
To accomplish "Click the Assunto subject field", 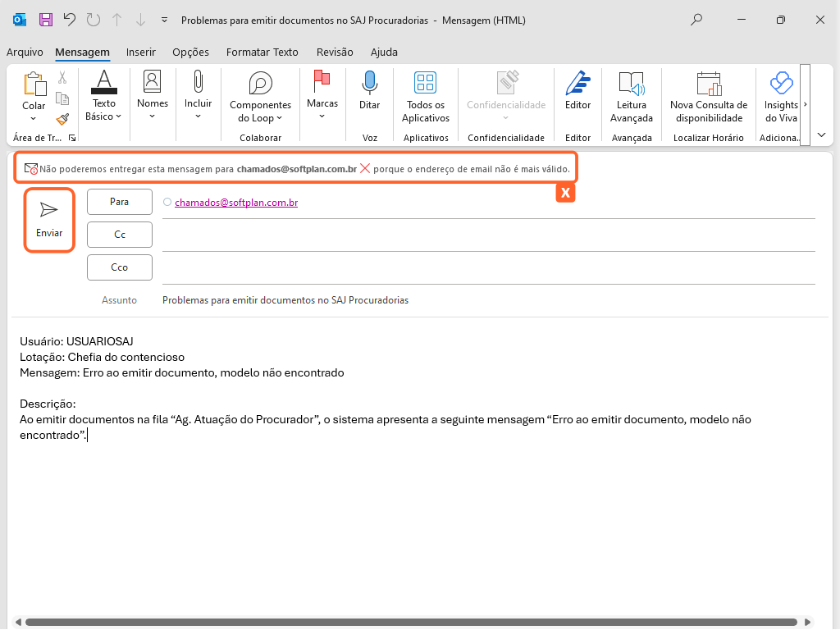I will point(489,300).
